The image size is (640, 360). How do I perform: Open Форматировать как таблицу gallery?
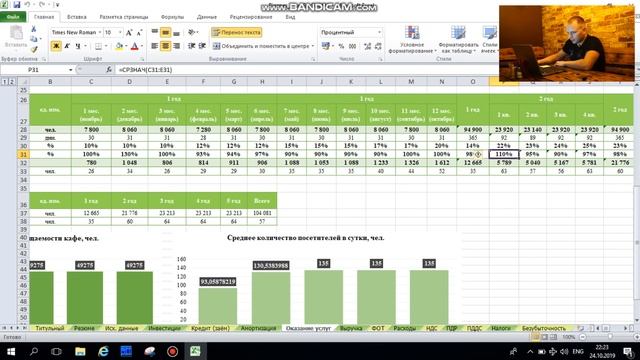(458, 39)
